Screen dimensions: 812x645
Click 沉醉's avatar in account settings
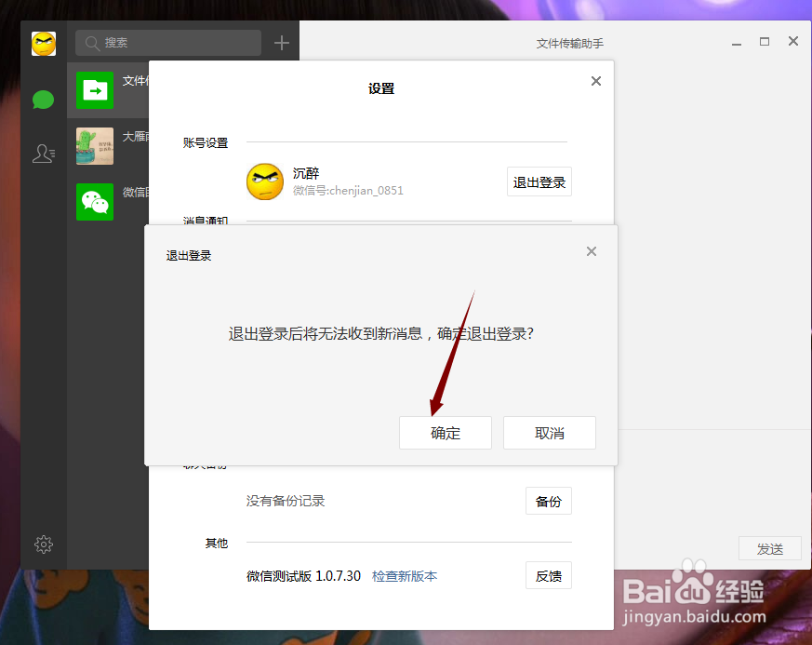pyautogui.click(x=265, y=181)
